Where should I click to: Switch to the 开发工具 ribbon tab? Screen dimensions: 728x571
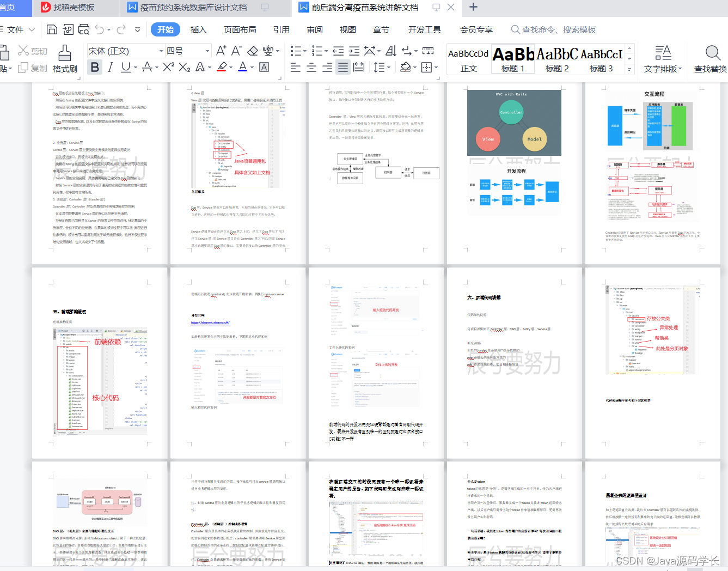pyautogui.click(x=425, y=29)
